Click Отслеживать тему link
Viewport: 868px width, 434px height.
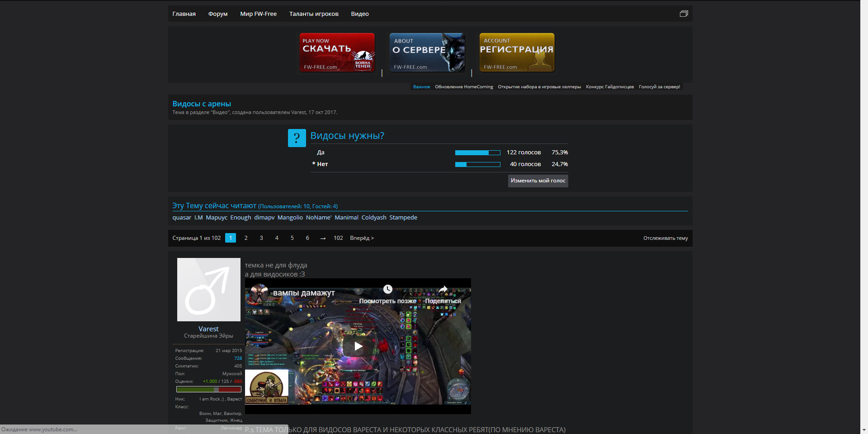pyautogui.click(x=665, y=238)
